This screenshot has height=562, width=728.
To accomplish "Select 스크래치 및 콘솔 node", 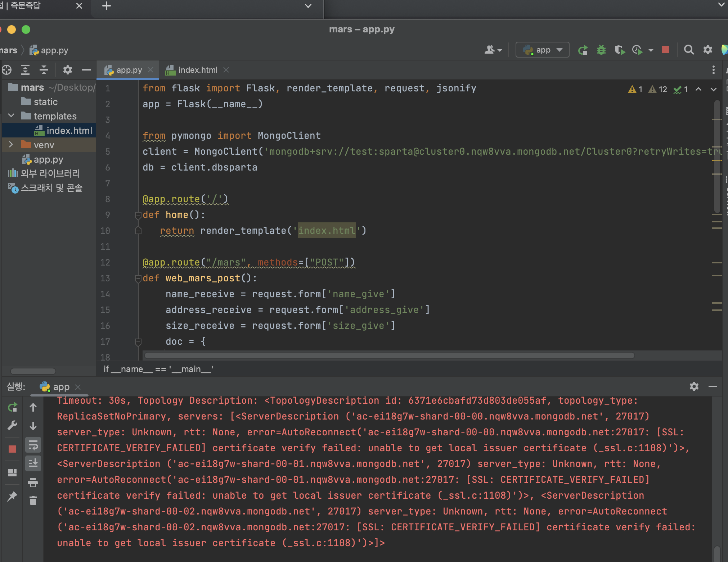I will [49, 188].
